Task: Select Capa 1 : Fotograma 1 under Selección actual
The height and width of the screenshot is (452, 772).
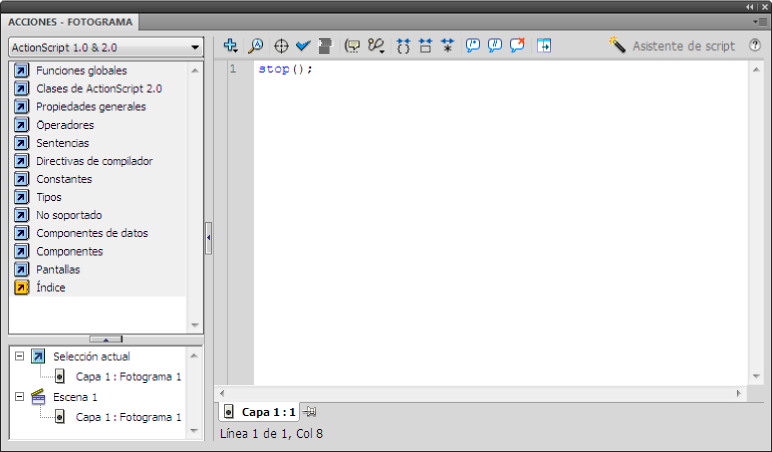Action: click(x=128, y=377)
